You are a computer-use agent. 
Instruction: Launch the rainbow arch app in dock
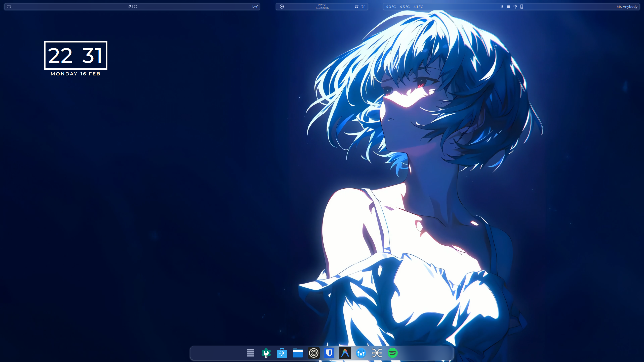point(345,353)
